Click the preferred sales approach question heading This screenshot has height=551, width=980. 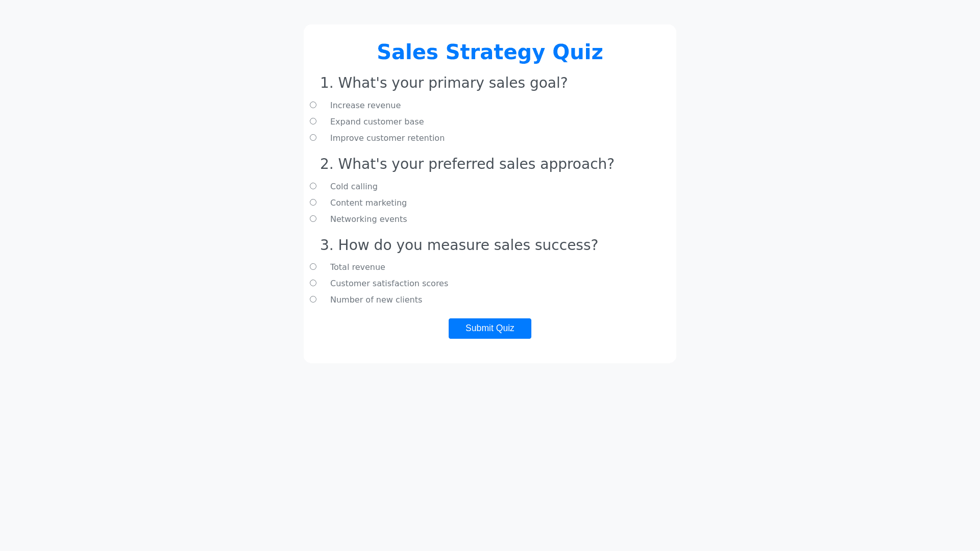coord(467,164)
